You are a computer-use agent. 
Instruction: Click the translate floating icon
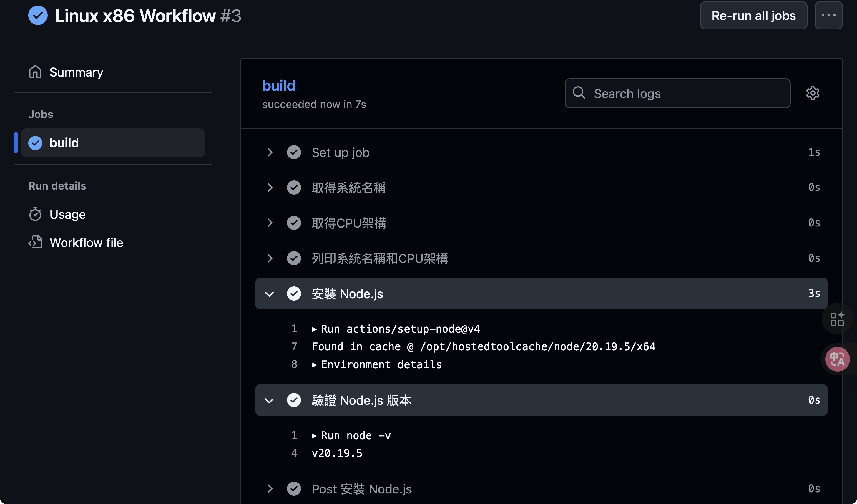(837, 359)
